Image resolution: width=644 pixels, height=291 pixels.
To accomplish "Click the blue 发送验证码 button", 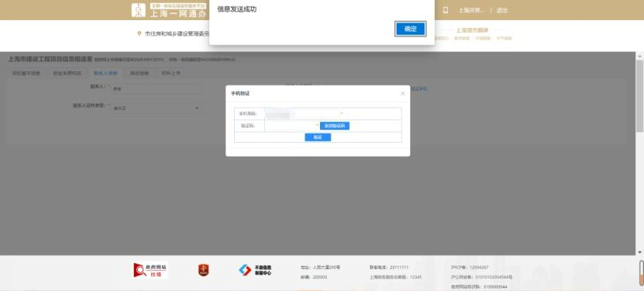I will (335, 126).
